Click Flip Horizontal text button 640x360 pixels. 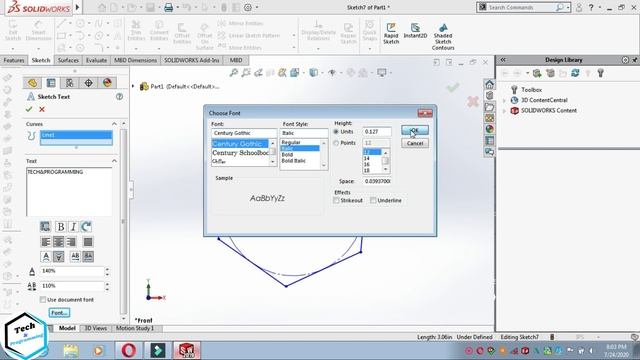tap(75, 256)
